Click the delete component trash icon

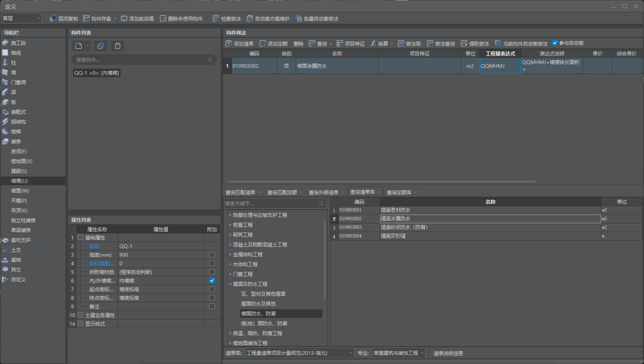[x=118, y=46]
